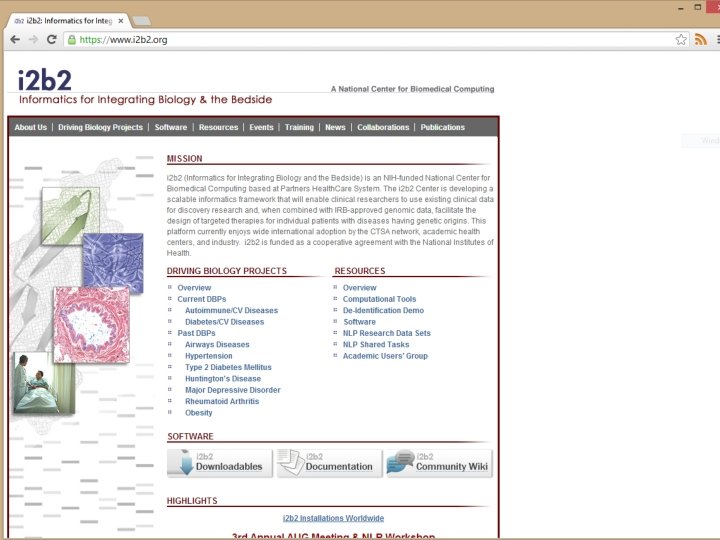Viewport: 720px width, 540px height.
Task: Open the About Us menu
Action: pyautogui.click(x=30, y=127)
